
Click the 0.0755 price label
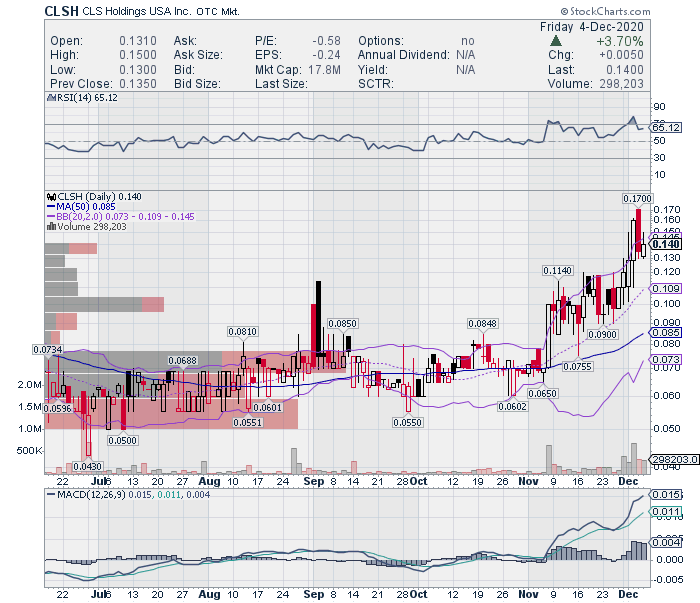(578, 366)
